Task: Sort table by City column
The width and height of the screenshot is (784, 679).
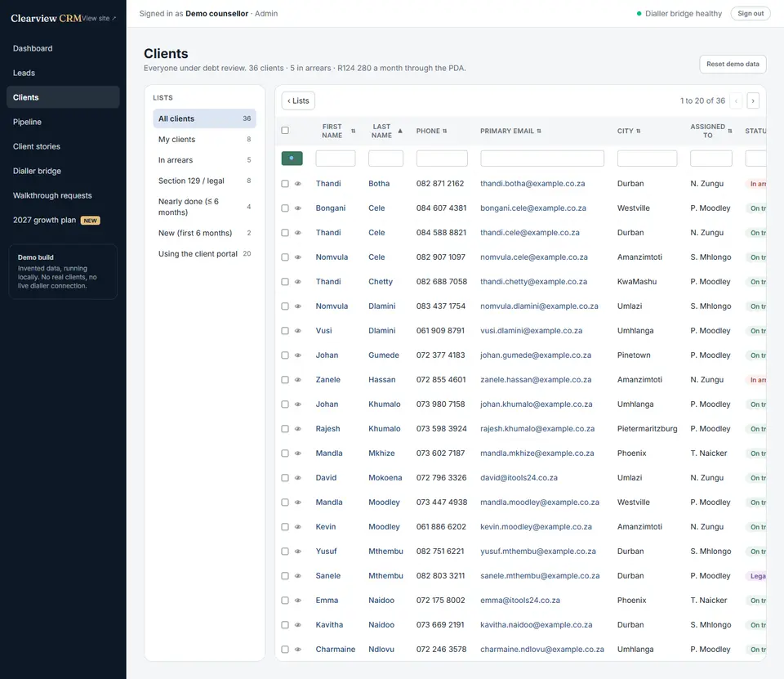Action: tap(629, 131)
